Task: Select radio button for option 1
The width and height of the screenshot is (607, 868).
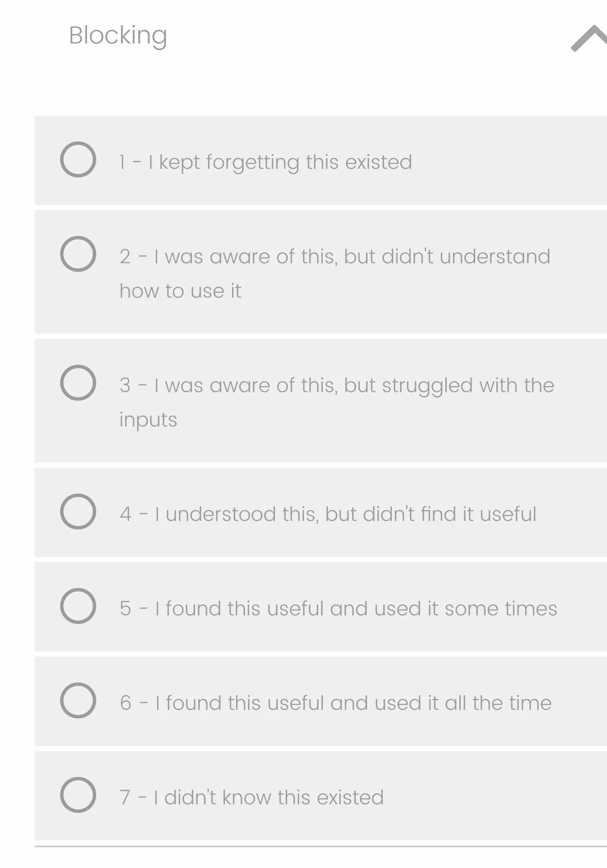Action: pos(78,160)
